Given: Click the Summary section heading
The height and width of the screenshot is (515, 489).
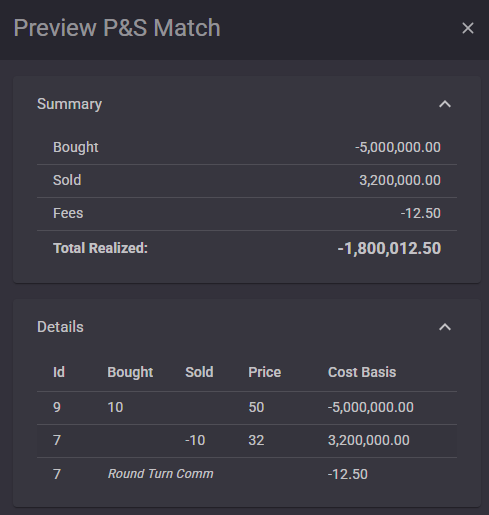Looking at the screenshot, I should pos(69,104).
